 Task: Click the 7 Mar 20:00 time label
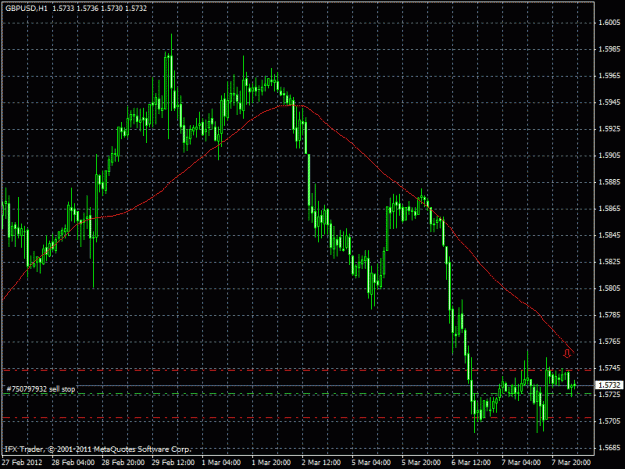571,462
